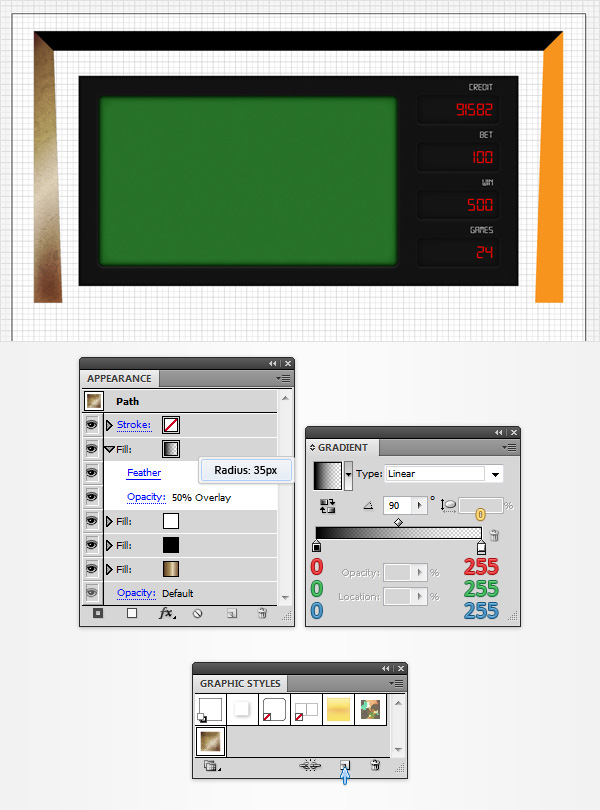Select the GRADIENT panel tab
600x810 pixels.
click(x=343, y=447)
